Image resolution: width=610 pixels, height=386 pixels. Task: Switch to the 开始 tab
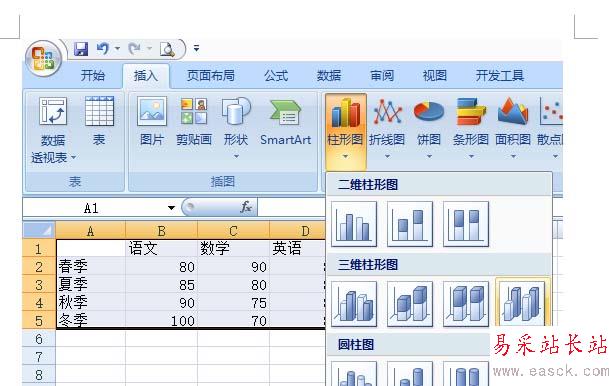click(x=93, y=75)
